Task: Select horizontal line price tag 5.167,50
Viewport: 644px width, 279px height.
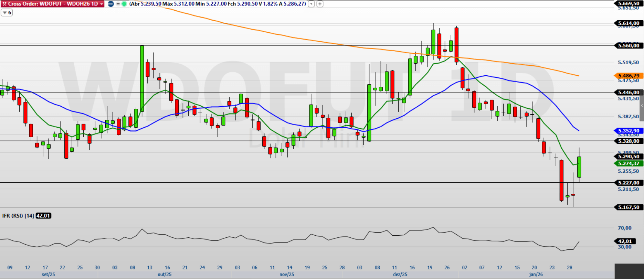Action: 629,207
